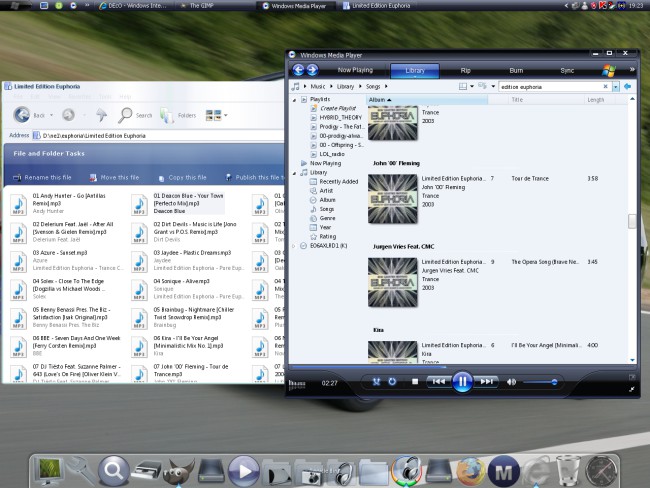
Task: Click the Windows logo in Media Player
Action: coord(609,70)
